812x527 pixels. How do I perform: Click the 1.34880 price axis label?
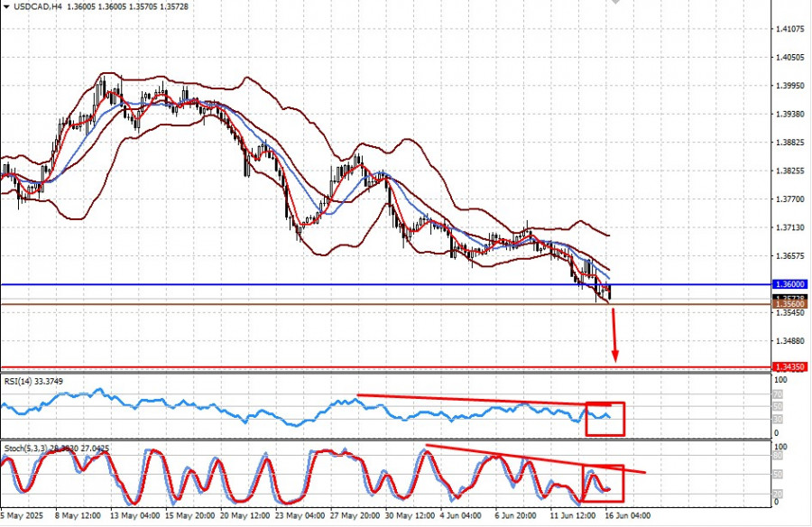coord(790,341)
